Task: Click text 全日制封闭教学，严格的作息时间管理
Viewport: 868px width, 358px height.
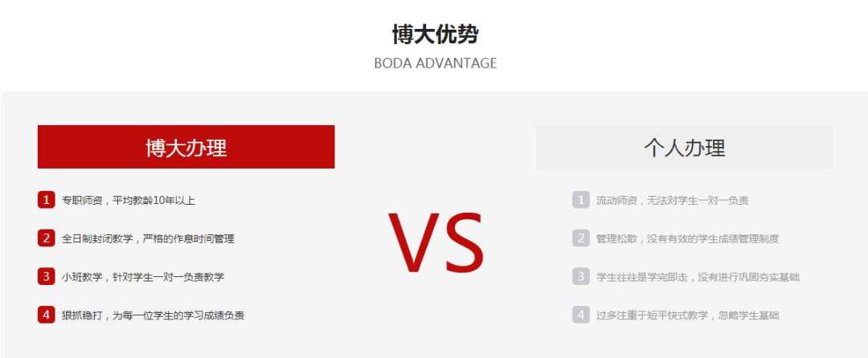Action: click(x=148, y=238)
